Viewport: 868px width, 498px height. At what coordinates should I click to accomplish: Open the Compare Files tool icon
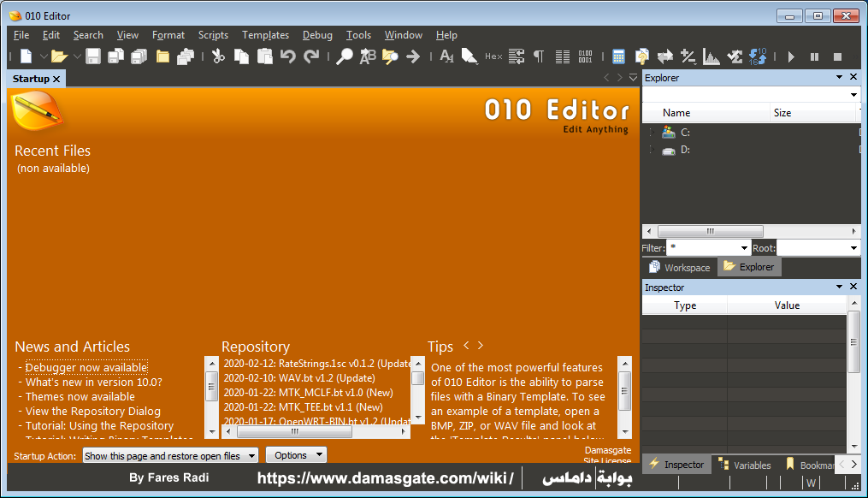[642, 56]
